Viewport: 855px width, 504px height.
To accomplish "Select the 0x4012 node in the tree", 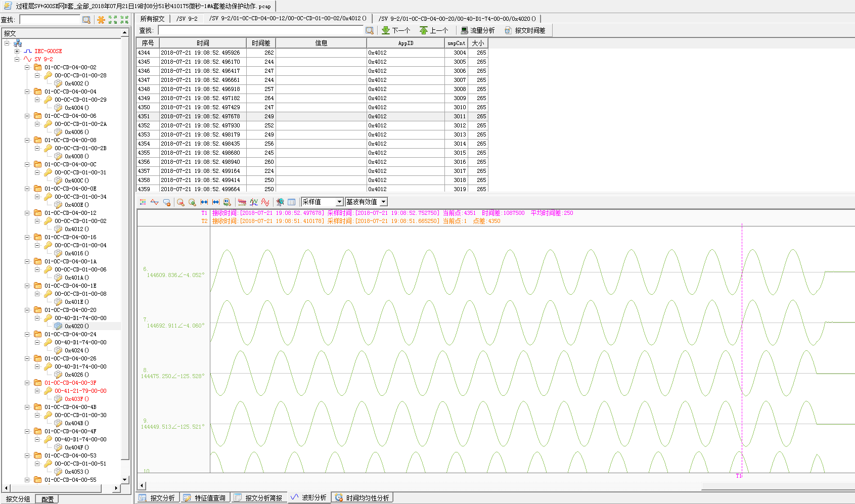I will pyautogui.click(x=76, y=229).
